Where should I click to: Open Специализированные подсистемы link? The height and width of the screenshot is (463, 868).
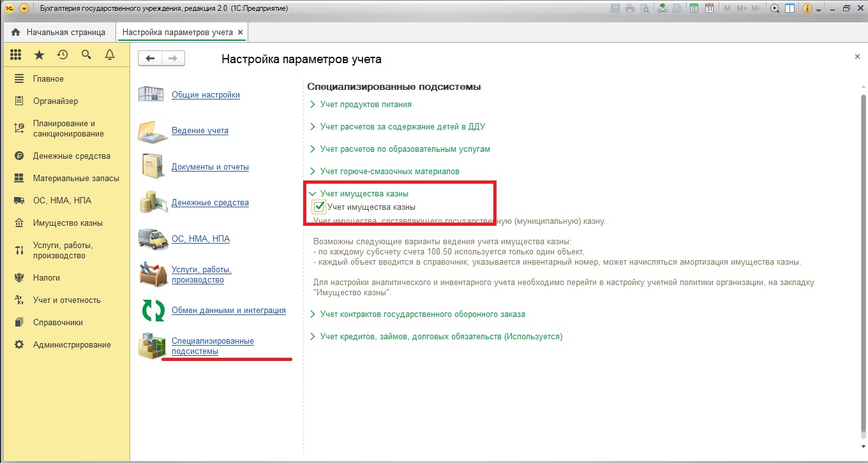coord(213,346)
